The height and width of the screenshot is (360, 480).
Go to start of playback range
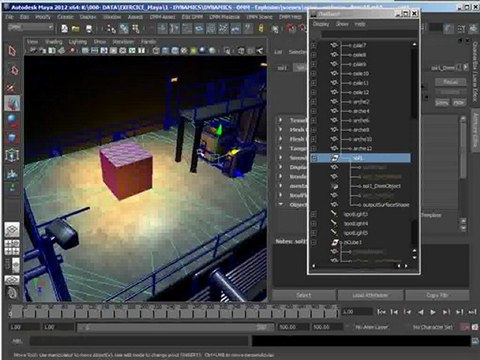click(x=381, y=312)
